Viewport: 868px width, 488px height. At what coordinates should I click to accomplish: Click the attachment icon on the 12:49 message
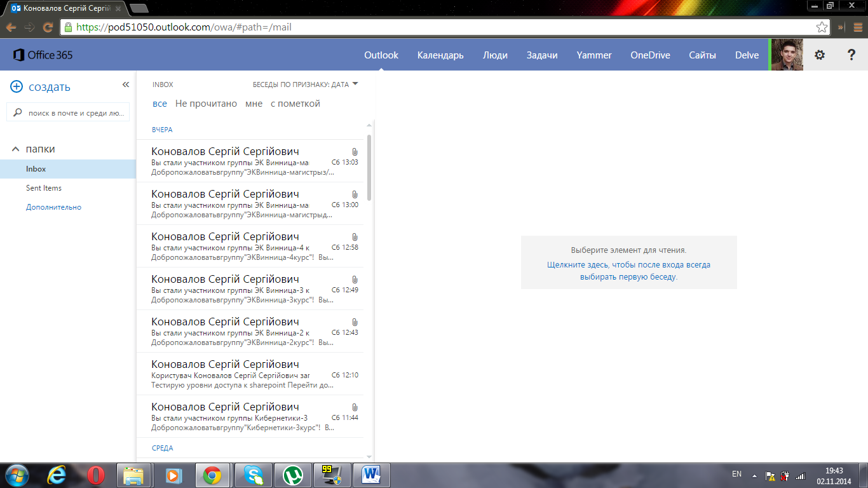tap(355, 280)
